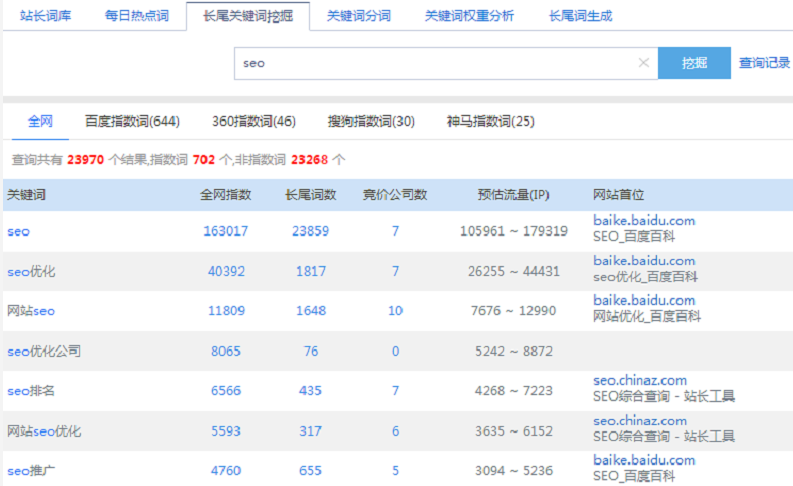Switch to the 每日热点词 tab
The height and width of the screenshot is (486, 793).
136,16
